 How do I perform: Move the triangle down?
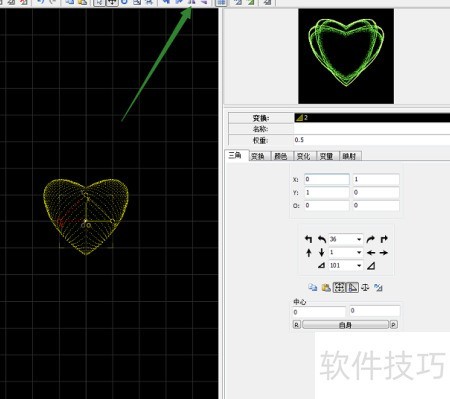(x=322, y=252)
